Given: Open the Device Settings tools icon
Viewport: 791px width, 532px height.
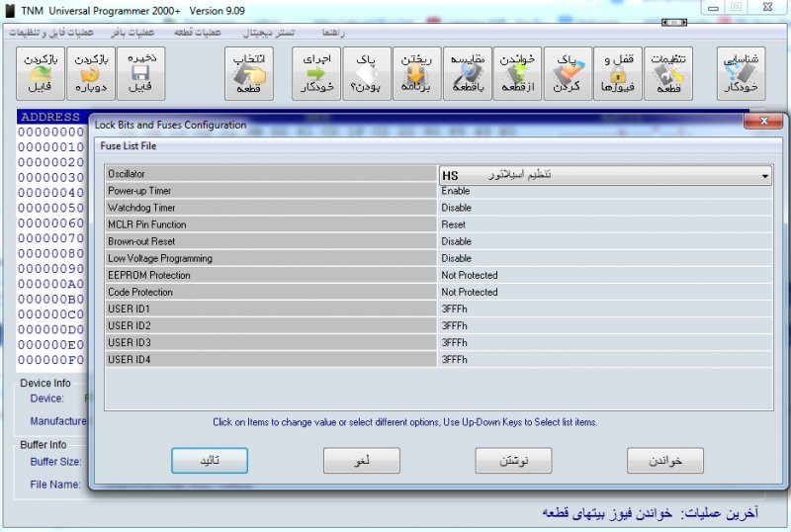Looking at the screenshot, I should 668,74.
